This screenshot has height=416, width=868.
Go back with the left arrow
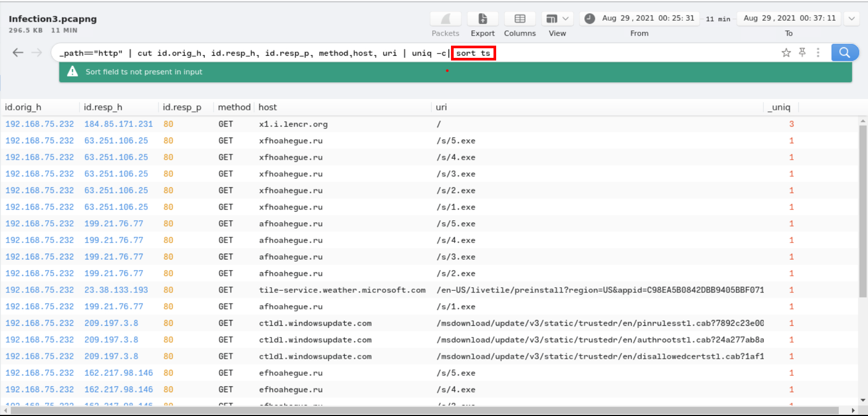(18, 53)
